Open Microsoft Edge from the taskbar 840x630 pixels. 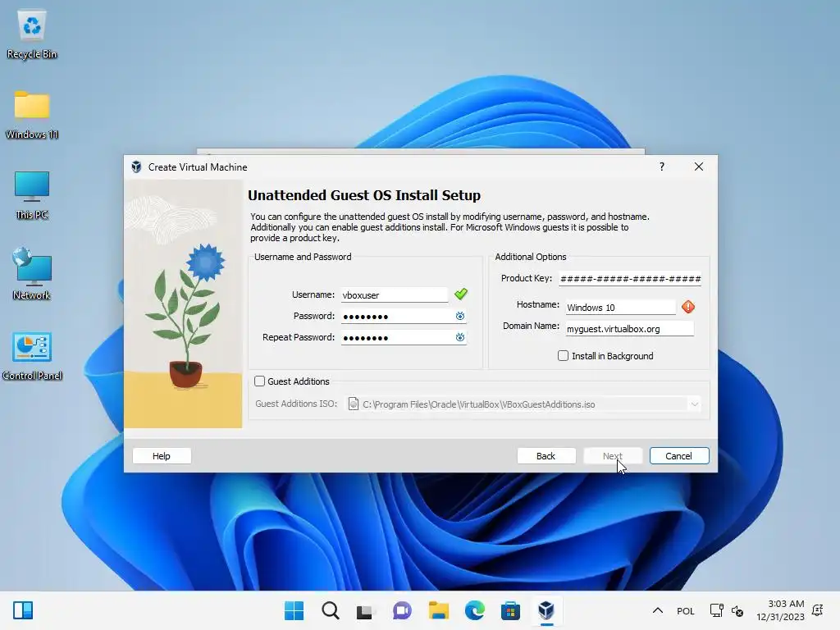point(474,610)
